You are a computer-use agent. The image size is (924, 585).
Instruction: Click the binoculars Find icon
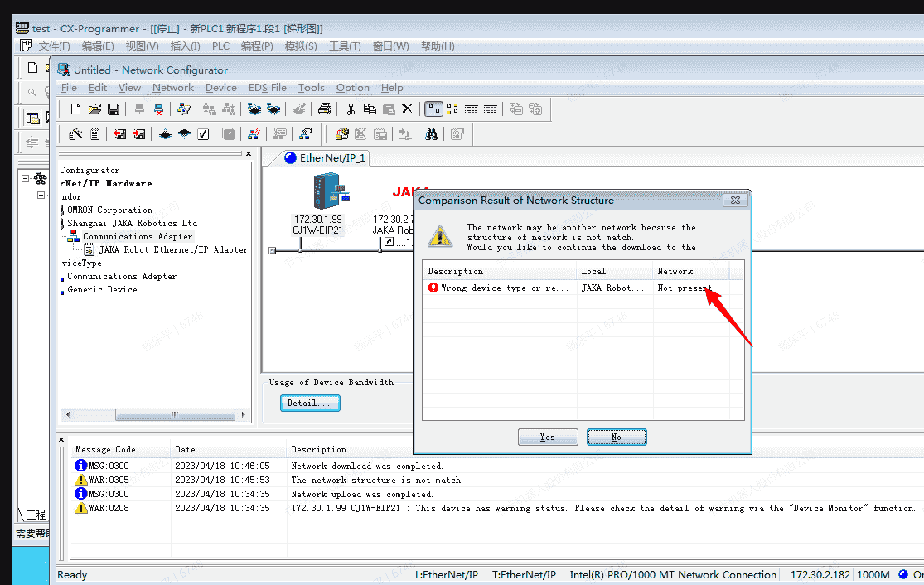[431, 133]
